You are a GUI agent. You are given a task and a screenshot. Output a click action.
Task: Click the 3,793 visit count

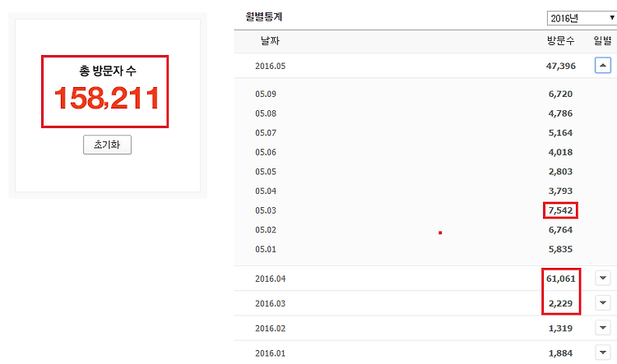pos(561,191)
